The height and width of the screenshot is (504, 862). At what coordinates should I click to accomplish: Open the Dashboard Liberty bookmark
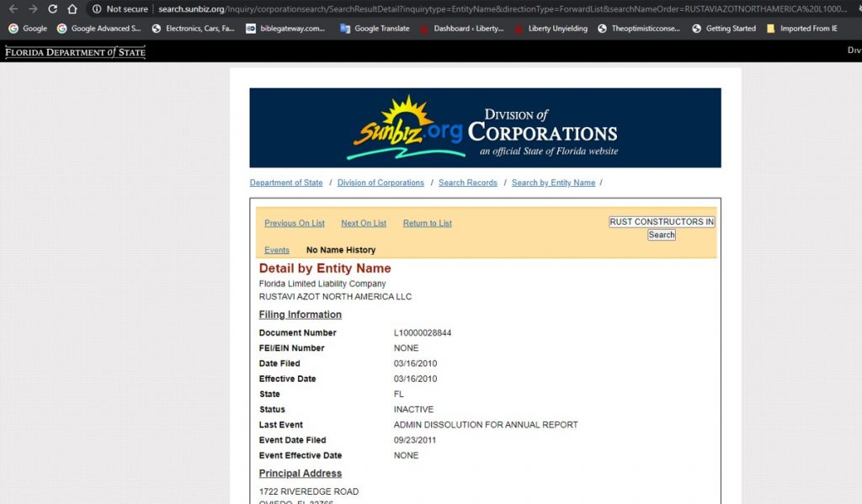(462, 28)
